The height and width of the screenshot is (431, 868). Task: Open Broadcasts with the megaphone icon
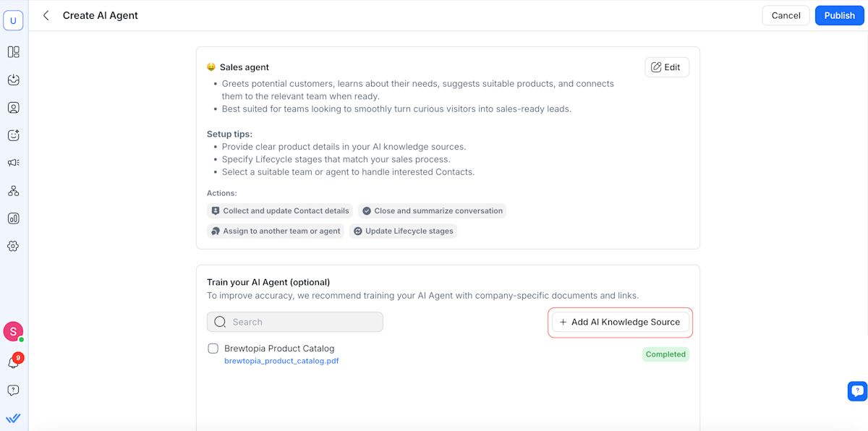coord(12,162)
